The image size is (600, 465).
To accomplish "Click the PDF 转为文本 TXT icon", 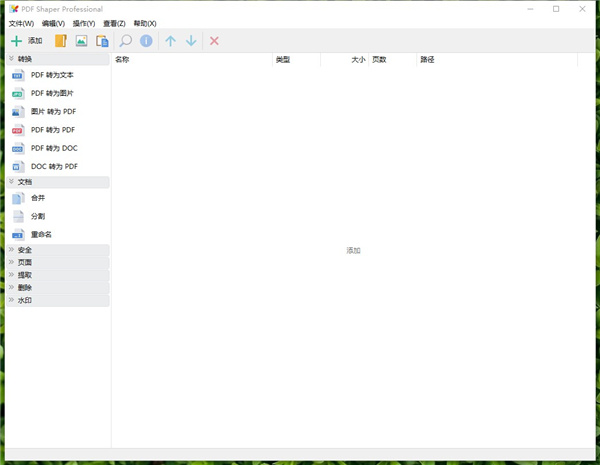I will [18, 75].
